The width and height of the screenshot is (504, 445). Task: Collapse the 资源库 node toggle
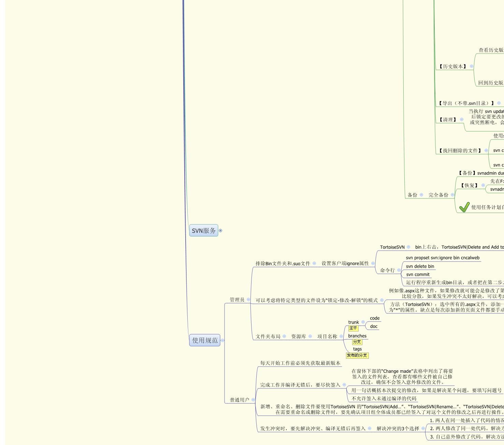coord(310,336)
